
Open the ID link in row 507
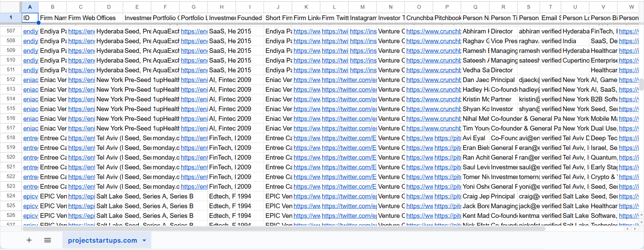pyautogui.click(x=30, y=31)
